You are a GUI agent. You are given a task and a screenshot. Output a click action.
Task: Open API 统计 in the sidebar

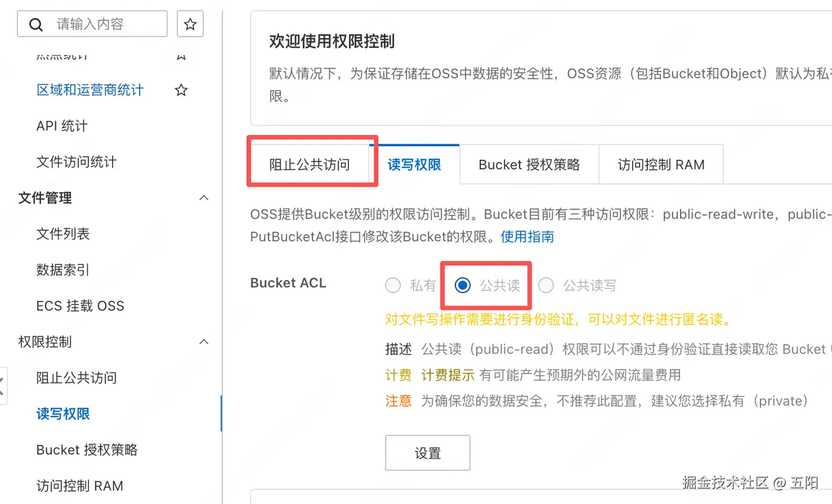point(62,126)
